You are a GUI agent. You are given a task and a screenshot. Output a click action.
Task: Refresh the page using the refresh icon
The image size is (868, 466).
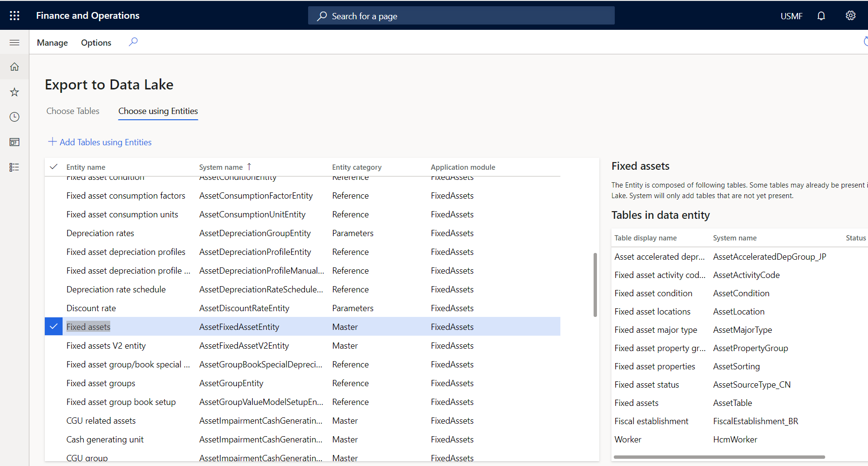[x=865, y=42]
